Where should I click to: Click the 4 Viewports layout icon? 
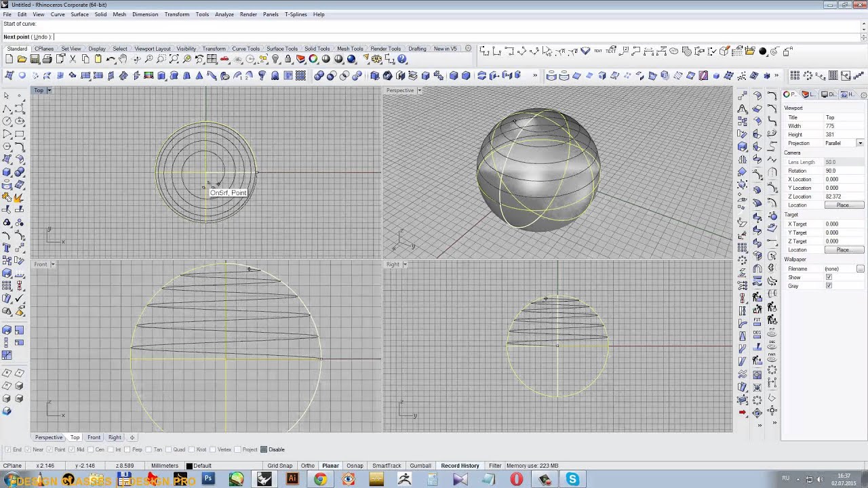pyautogui.click(x=212, y=59)
